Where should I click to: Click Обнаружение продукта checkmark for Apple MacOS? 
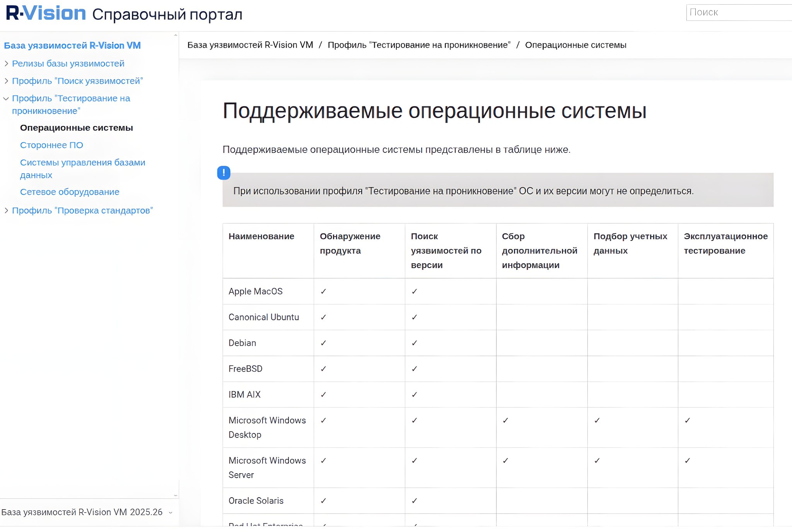pyautogui.click(x=324, y=292)
